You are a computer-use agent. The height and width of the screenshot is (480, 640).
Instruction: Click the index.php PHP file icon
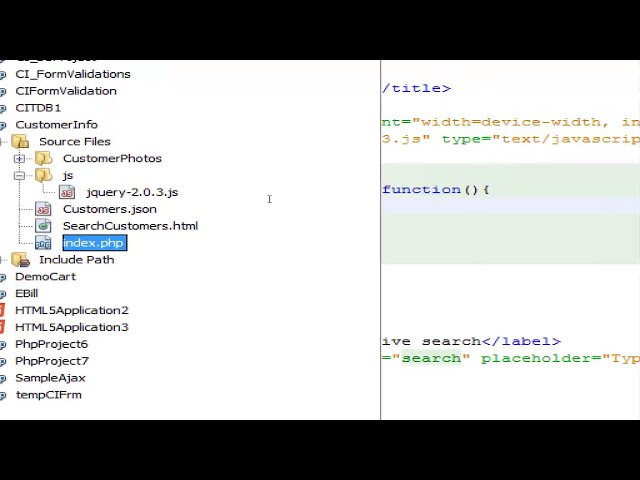click(x=43, y=243)
